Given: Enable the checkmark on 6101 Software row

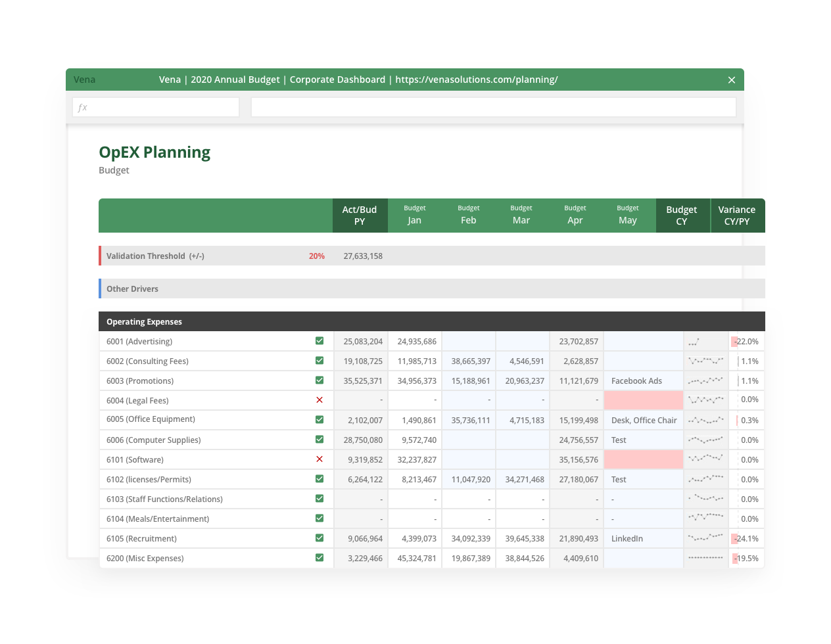Looking at the screenshot, I should (320, 459).
